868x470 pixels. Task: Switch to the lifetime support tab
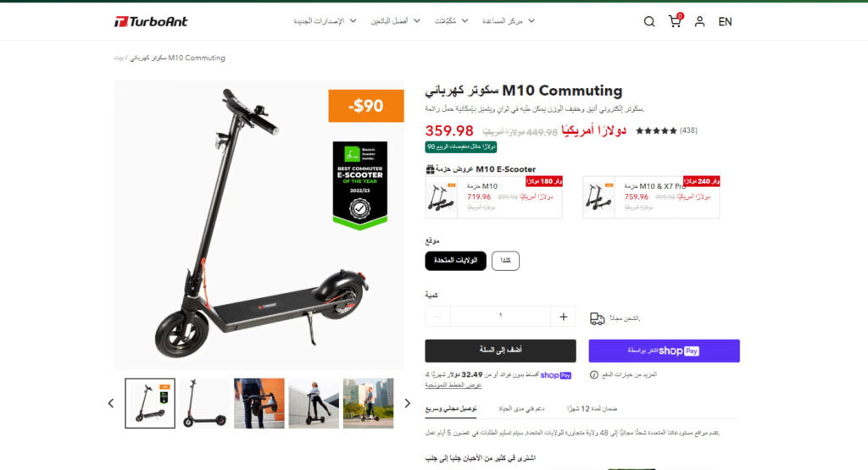pyautogui.click(x=521, y=409)
